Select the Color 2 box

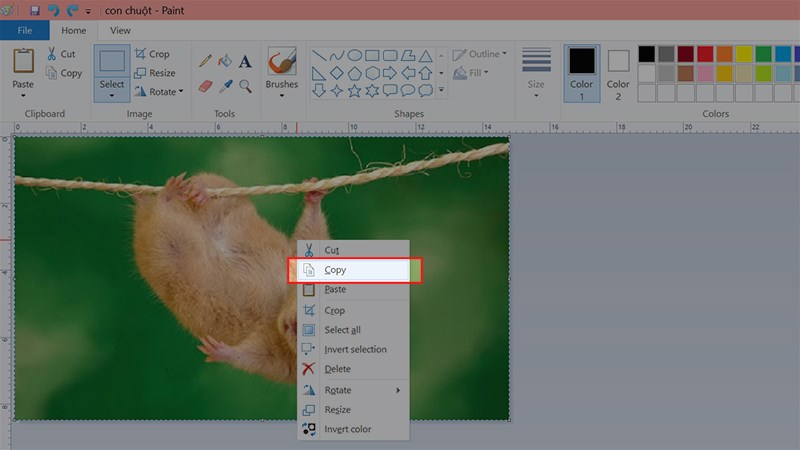point(618,73)
